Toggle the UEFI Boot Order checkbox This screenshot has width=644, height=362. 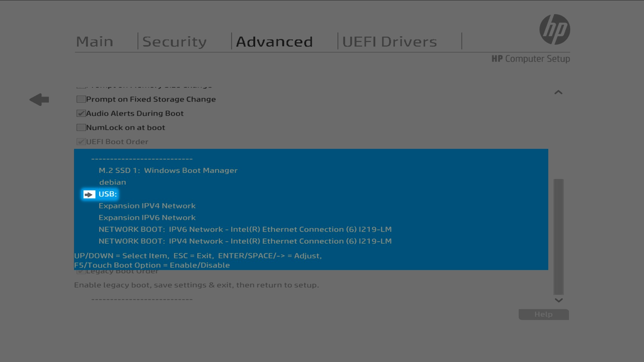81,141
